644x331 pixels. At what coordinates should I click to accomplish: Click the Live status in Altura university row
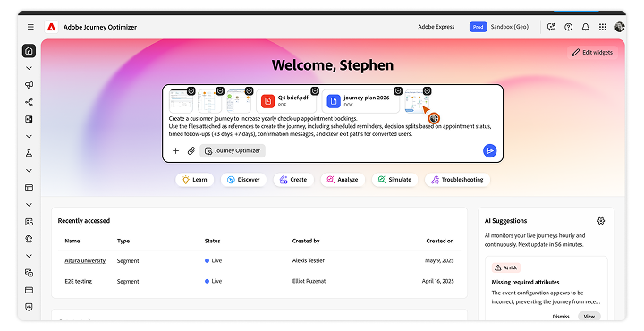tap(213, 261)
